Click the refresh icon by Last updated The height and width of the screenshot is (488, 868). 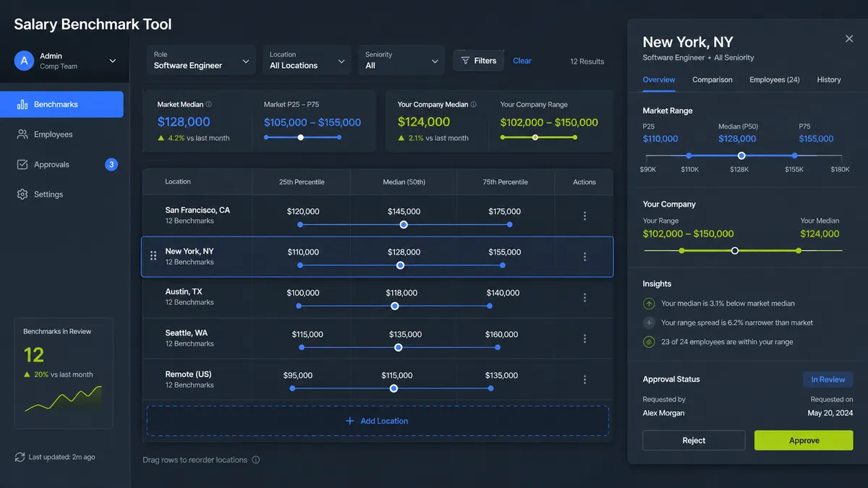pyautogui.click(x=20, y=457)
